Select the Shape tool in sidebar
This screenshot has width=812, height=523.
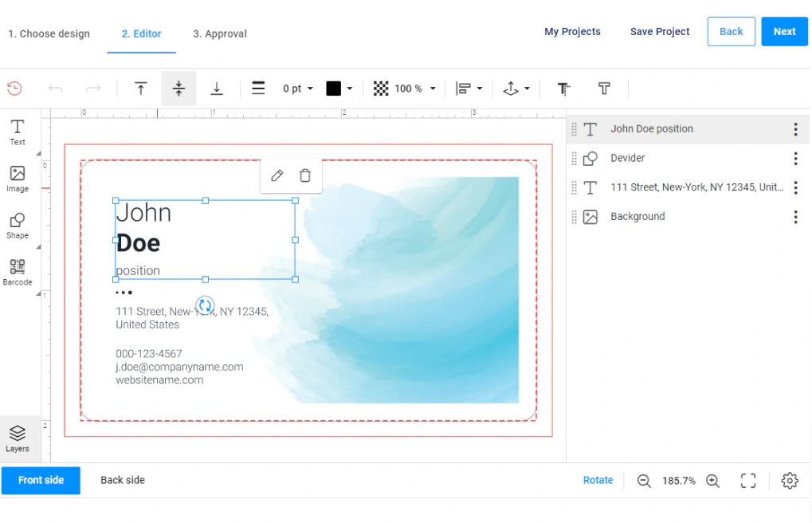(17, 226)
